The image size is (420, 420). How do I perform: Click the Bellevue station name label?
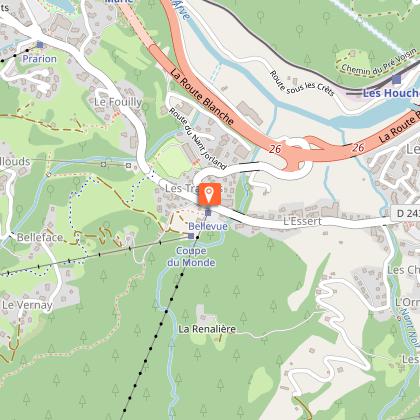pos(208,226)
